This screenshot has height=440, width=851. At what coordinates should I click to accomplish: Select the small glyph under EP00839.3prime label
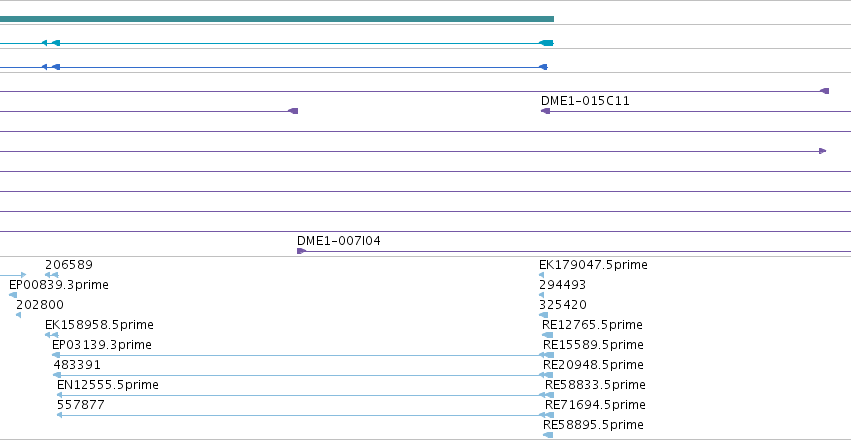[13, 295]
